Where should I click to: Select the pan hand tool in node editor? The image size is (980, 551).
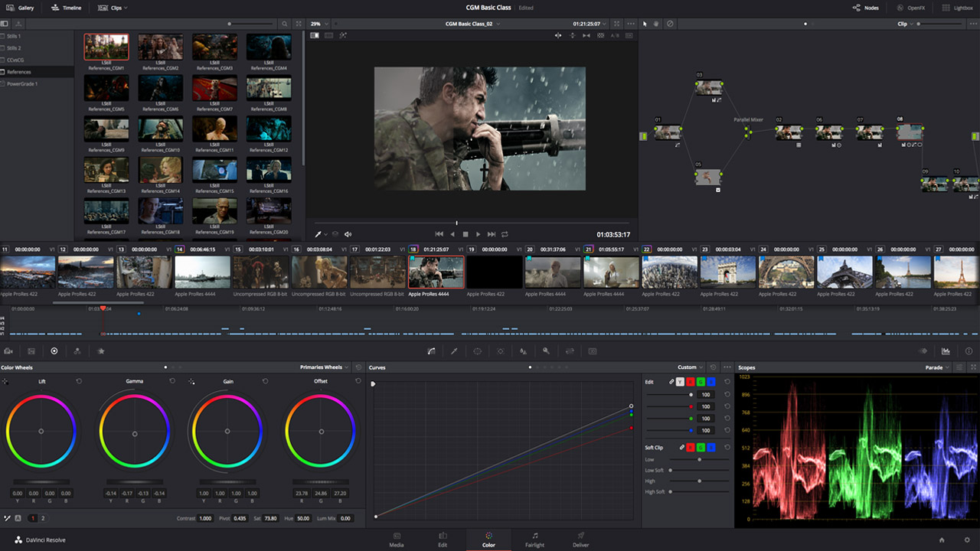[657, 24]
